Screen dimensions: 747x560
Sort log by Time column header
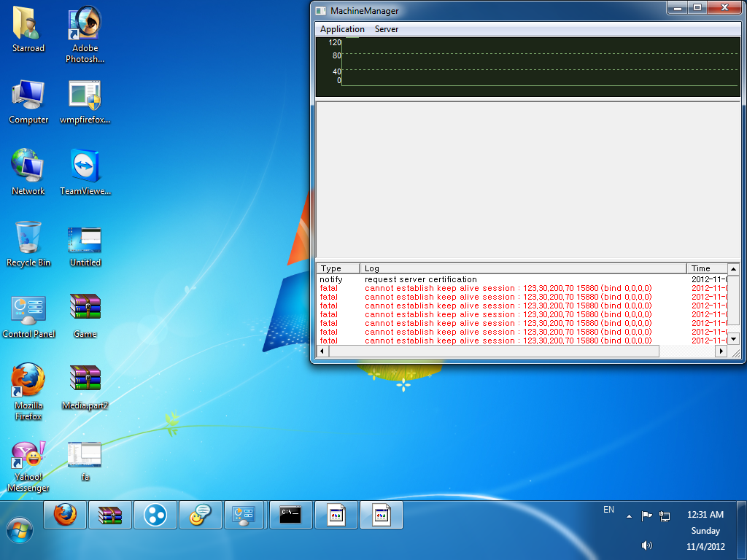(708, 268)
